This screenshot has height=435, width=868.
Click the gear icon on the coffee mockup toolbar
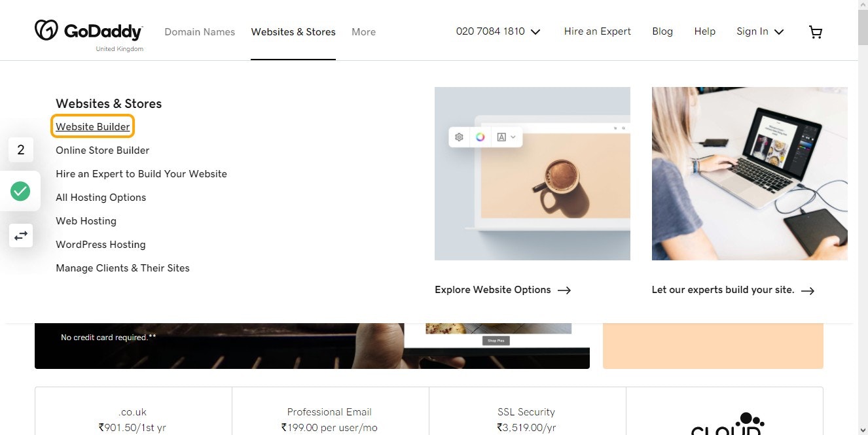(x=459, y=137)
